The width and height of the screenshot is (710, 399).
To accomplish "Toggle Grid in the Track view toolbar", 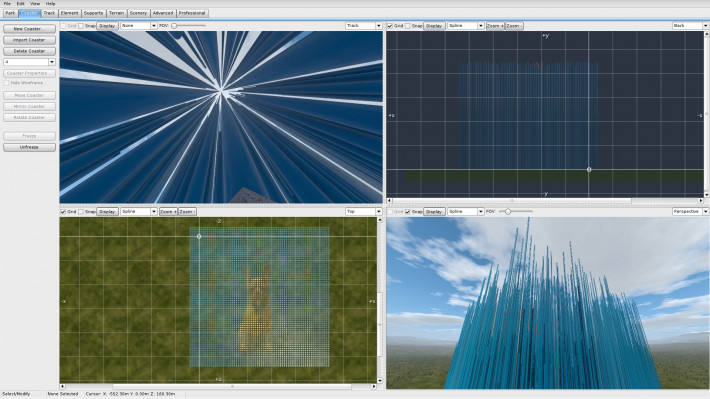I will 63,26.
